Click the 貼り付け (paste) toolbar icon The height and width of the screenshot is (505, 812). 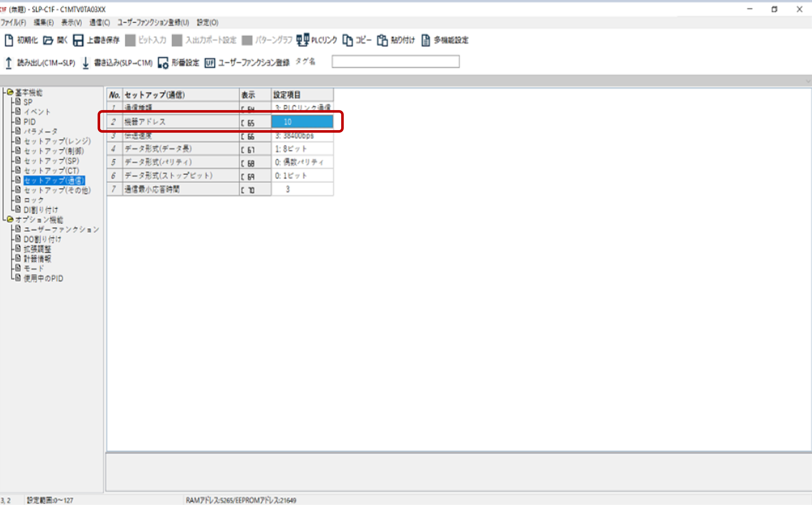pos(382,40)
